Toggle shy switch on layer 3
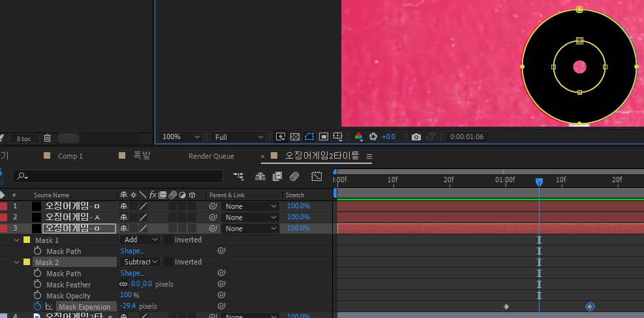The image size is (644, 318). (123, 229)
